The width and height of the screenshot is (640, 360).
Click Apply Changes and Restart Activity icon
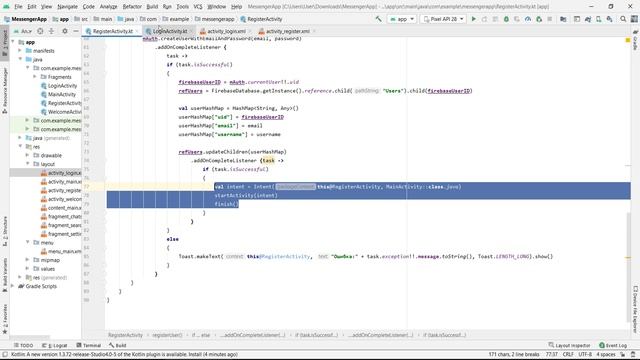[x=484, y=19]
